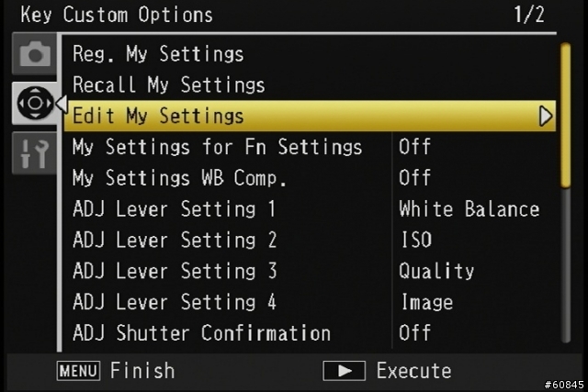Viewport: 588px width, 392px height.
Task: Click the Finish label
Action: click(142, 371)
